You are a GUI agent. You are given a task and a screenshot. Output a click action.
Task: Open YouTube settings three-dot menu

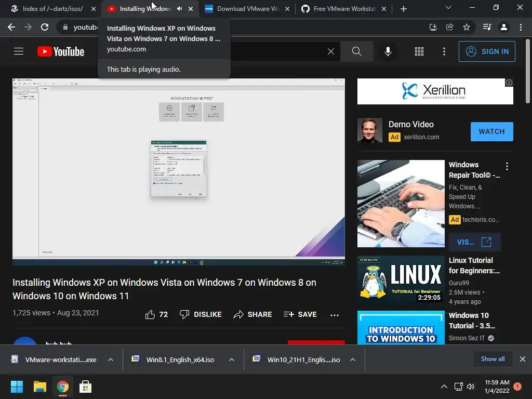[444, 51]
